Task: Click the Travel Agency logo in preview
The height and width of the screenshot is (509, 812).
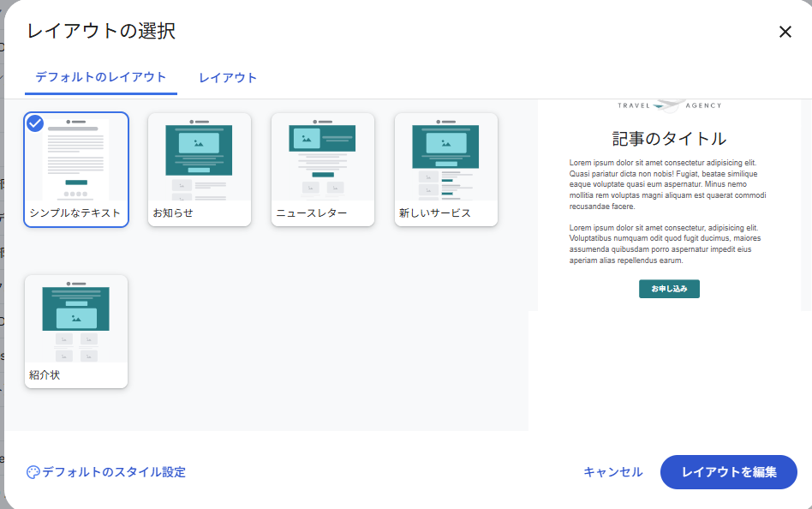Action: 669,106
